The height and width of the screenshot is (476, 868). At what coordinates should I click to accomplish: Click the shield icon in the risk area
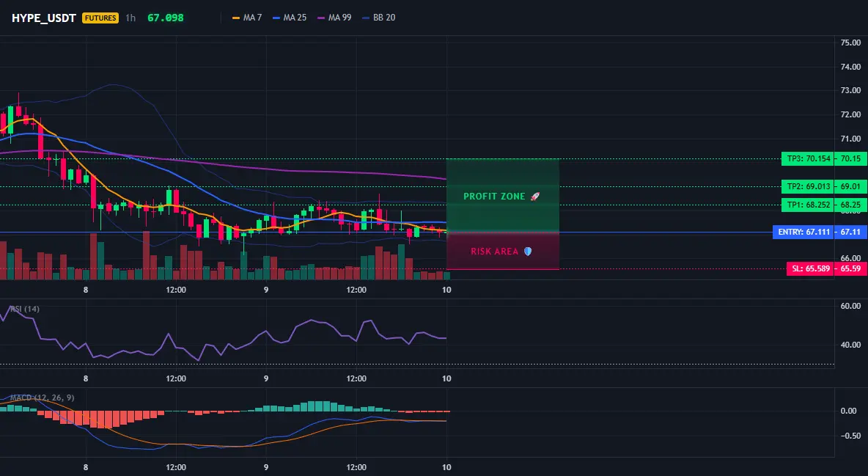[528, 251]
